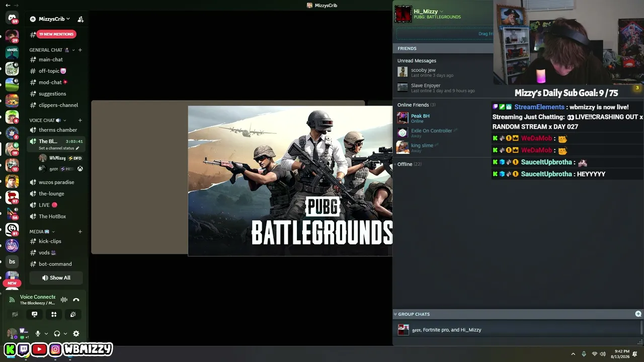
Task: Open Wi-Fi network tray icon
Action: click(594, 354)
